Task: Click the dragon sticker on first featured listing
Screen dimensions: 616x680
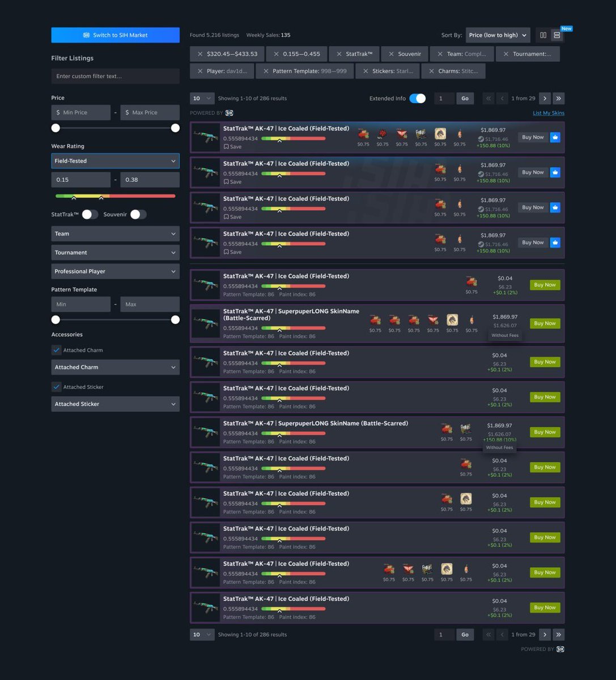Action: click(x=440, y=134)
